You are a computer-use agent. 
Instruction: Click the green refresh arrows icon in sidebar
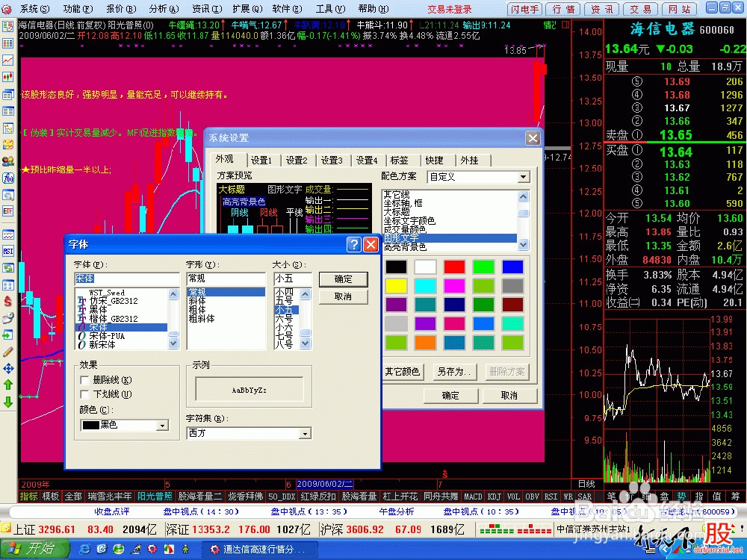click(7, 268)
